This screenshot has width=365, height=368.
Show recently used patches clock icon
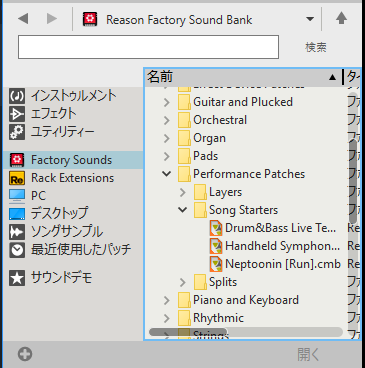pos(17,250)
